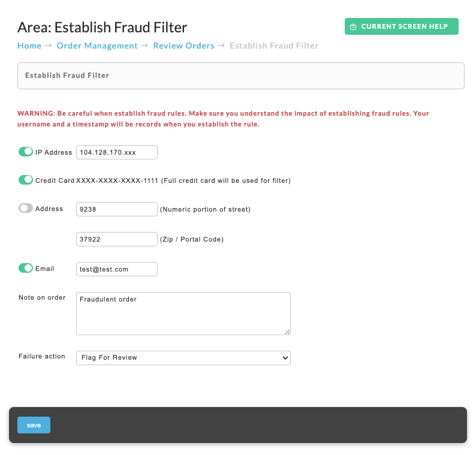The width and height of the screenshot is (476, 455).
Task: Click the help question mark icon
Action: click(x=353, y=27)
